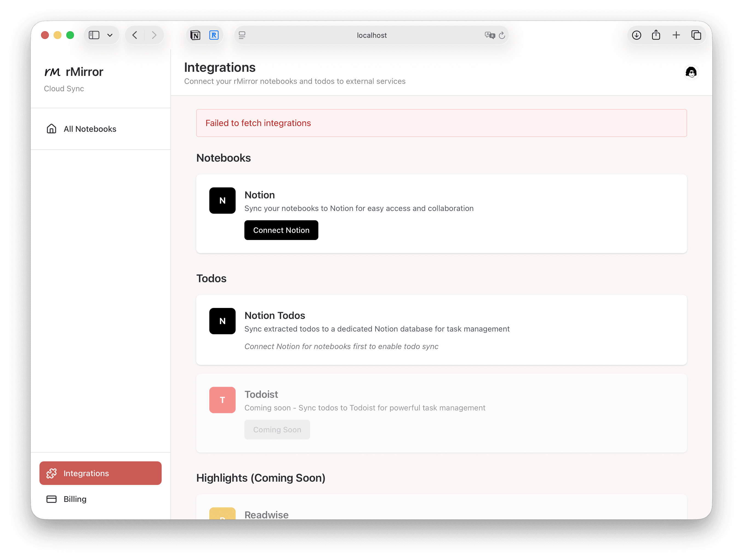The width and height of the screenshot is (743, 560).
Task: Show tab overview using the tabs icon
Action: click(696, 35)
